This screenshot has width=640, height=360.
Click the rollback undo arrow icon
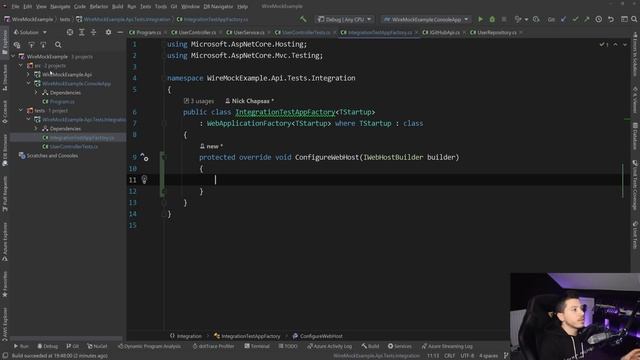coord(611,19)
